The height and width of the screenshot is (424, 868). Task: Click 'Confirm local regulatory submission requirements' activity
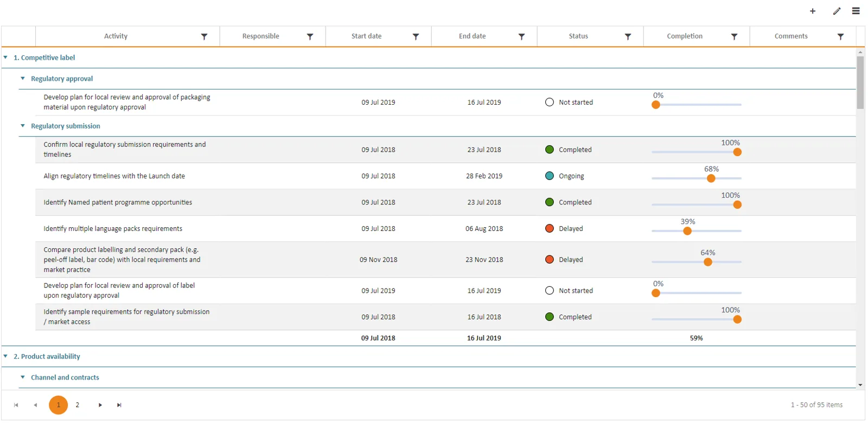[x=125, y=150]
